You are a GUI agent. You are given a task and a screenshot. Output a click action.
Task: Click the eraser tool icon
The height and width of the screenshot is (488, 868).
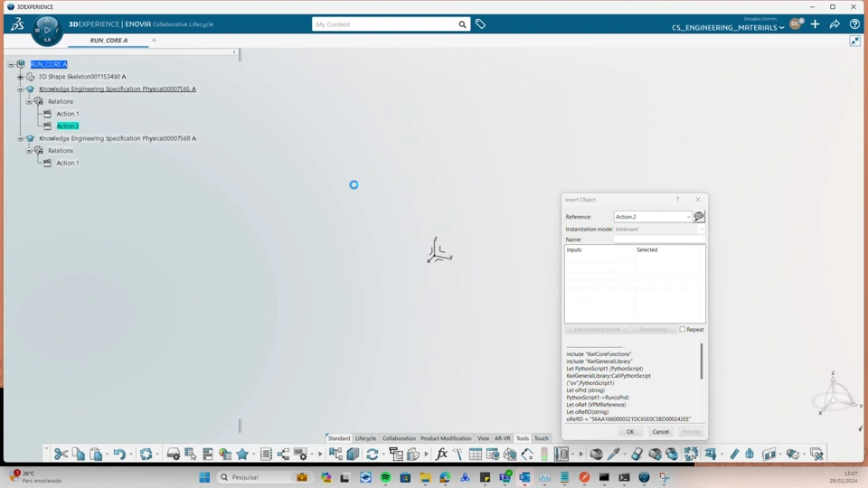tap(637, 455)
